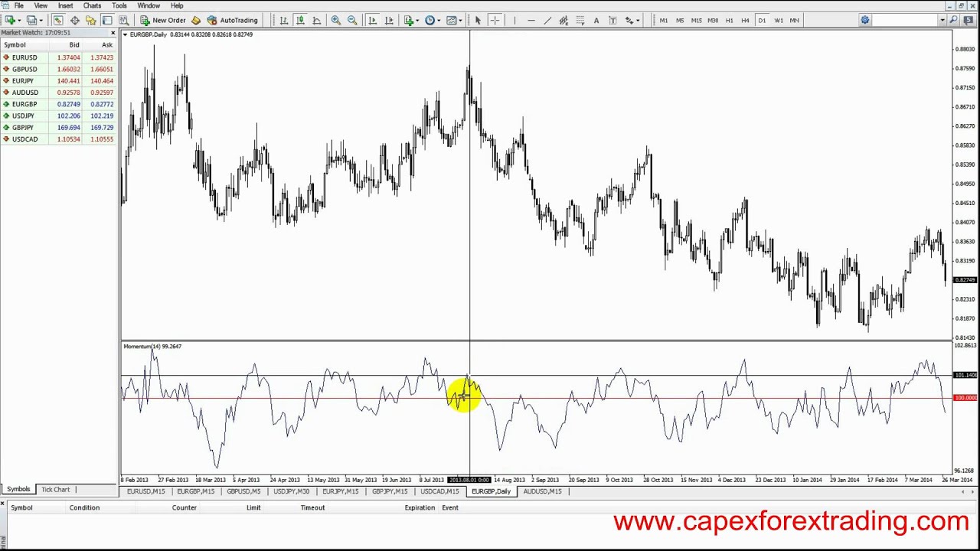The width and height of the screenshot is (980, 551).
Task: Open the AUDUSD,M15 chart tab
Action: (542, 491)
